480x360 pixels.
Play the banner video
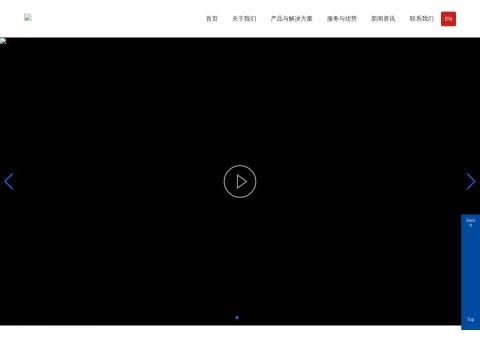pos(240,182)
